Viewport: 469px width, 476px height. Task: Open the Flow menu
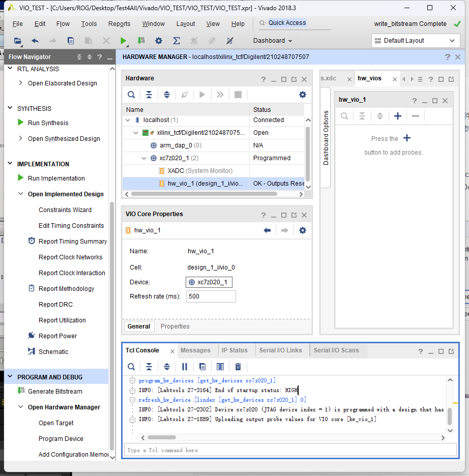click(63, 24)
